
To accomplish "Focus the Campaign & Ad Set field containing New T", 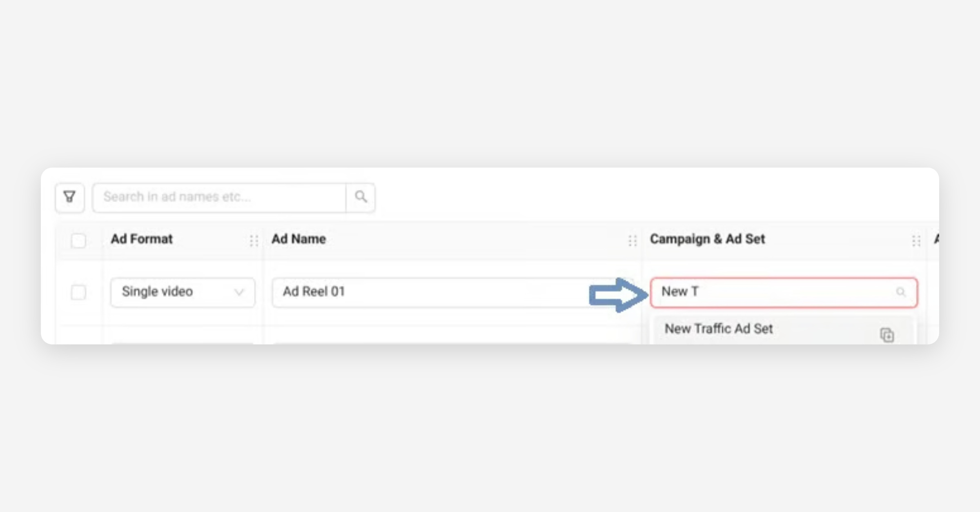I will 776,292.
